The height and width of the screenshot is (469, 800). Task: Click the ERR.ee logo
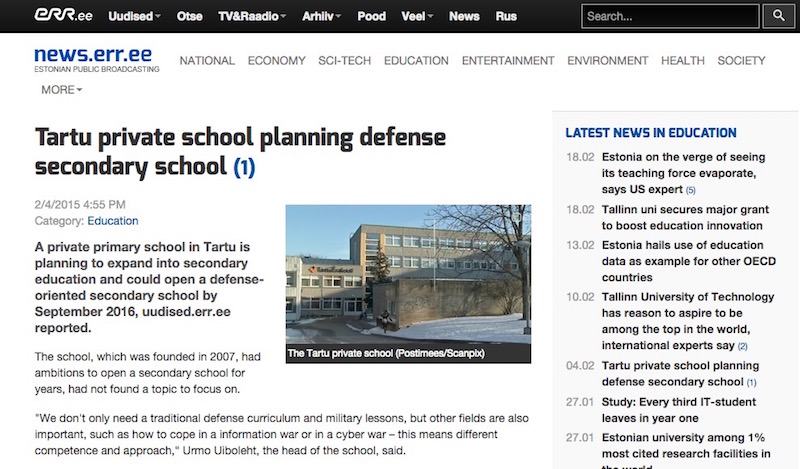pos(63,15)
